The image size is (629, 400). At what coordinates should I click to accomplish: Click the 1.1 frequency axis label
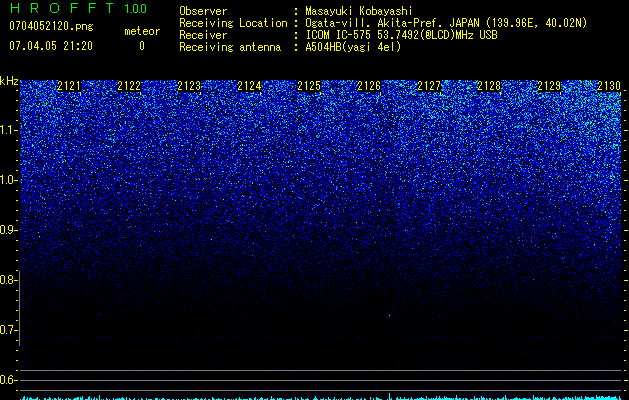click(8, 130)
